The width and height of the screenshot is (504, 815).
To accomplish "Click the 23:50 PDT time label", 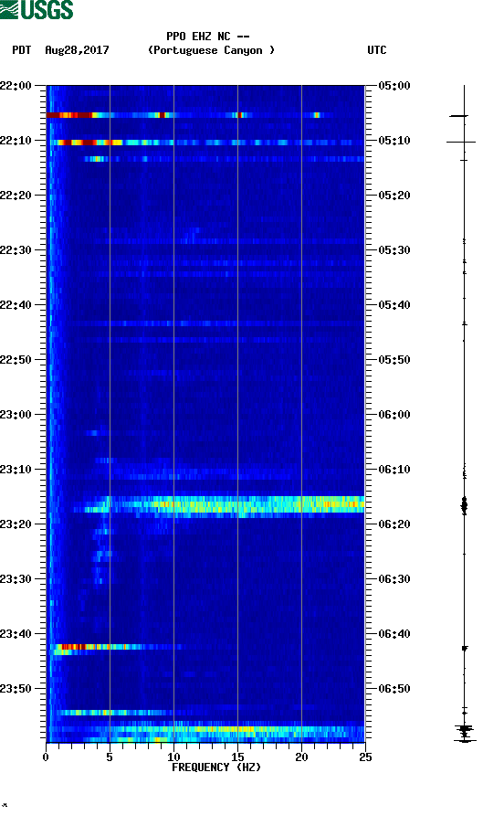I will [16, 689].
